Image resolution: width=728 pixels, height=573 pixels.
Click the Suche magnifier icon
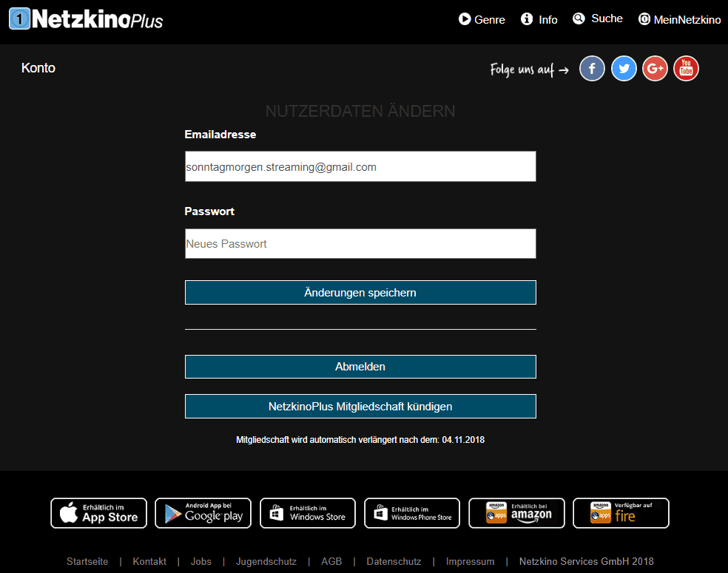click(579, 18)
